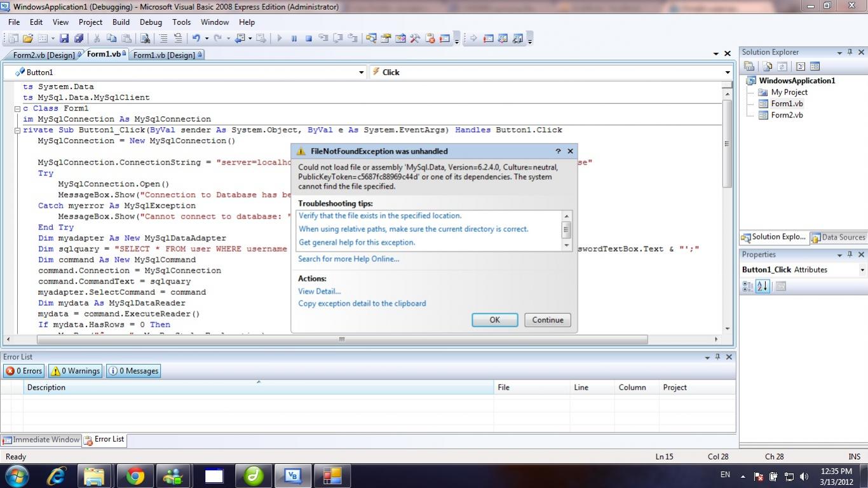Click Solution Explorer View Code icon

pos(800,66)
